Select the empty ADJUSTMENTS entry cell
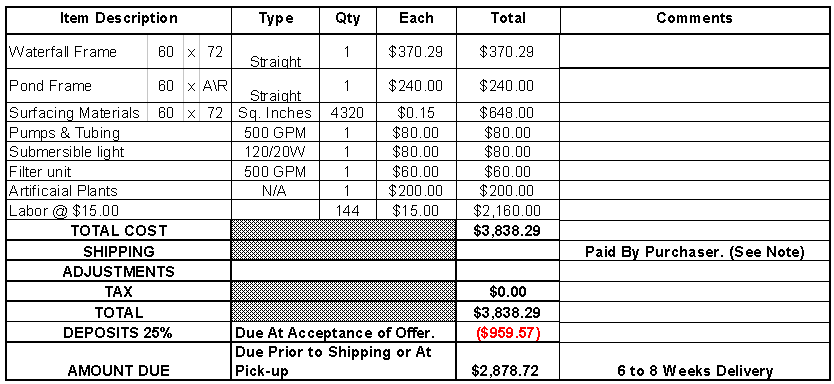 344,272
